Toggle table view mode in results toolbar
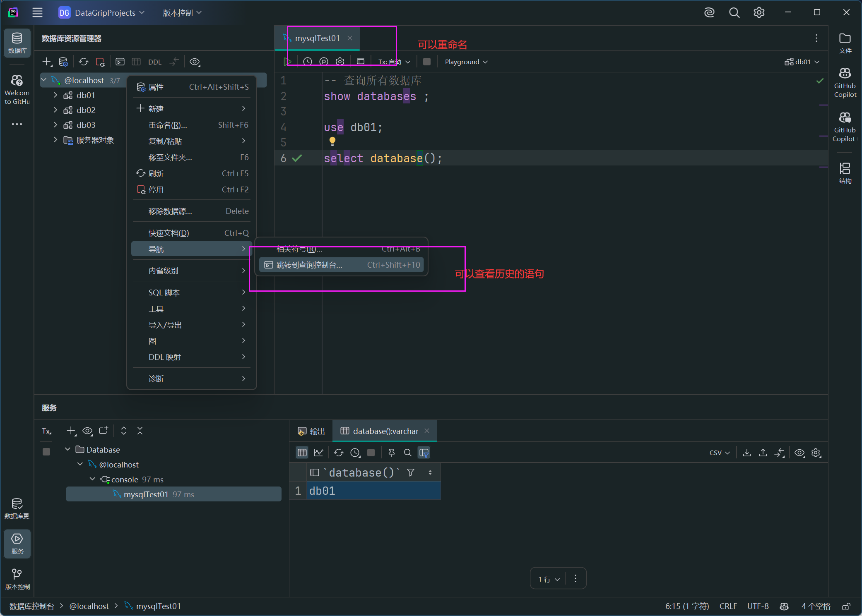 coord(302,453)
